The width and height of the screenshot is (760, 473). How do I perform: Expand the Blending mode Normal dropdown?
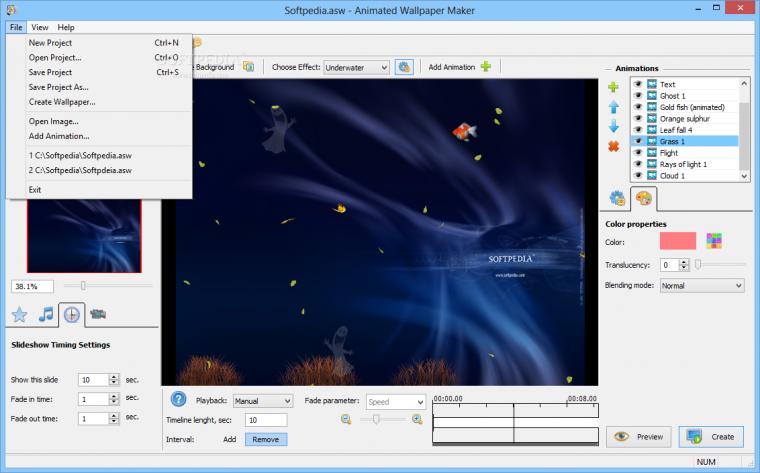click(702, 285)
